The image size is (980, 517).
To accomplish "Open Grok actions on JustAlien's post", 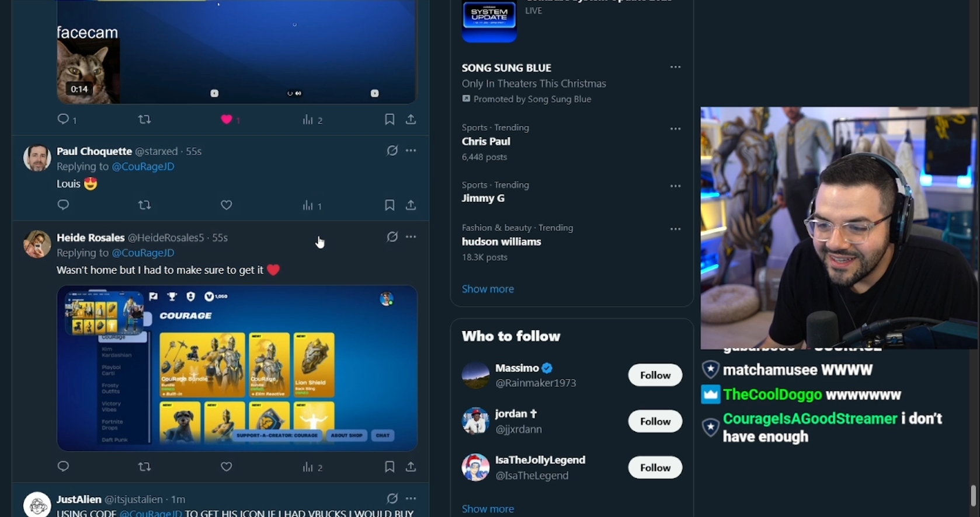I will click(392, 498).
